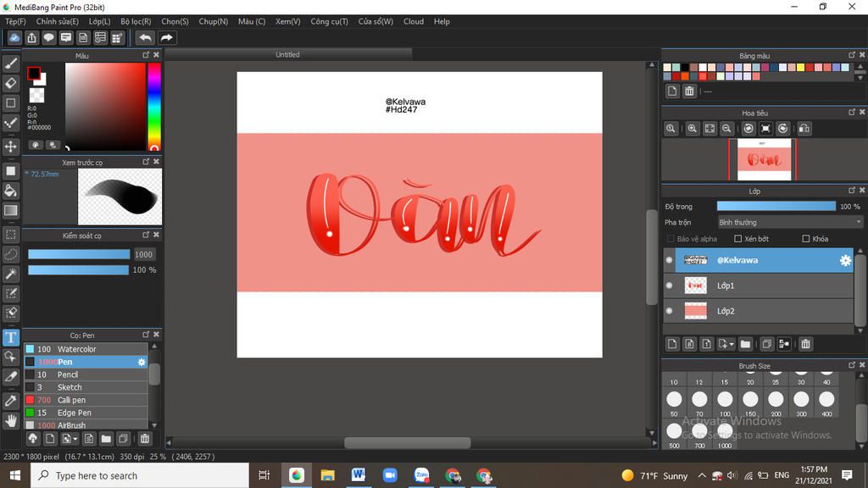Rotate canvas right in the Navigator
The image size is (868, 488).
(782, 129)
